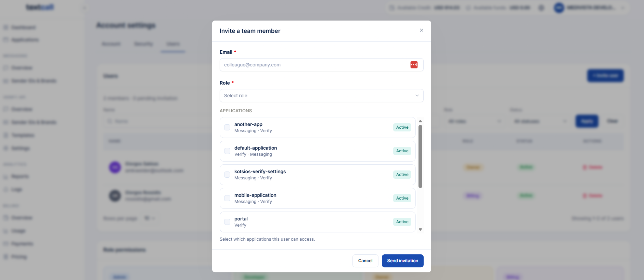Select the portal application checkbox

(227, 222)
